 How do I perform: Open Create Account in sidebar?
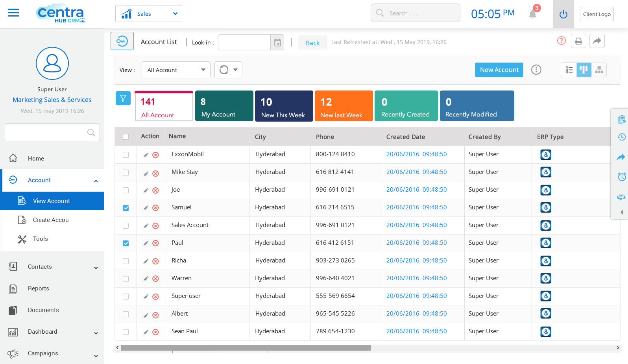(x=51, y=220)
